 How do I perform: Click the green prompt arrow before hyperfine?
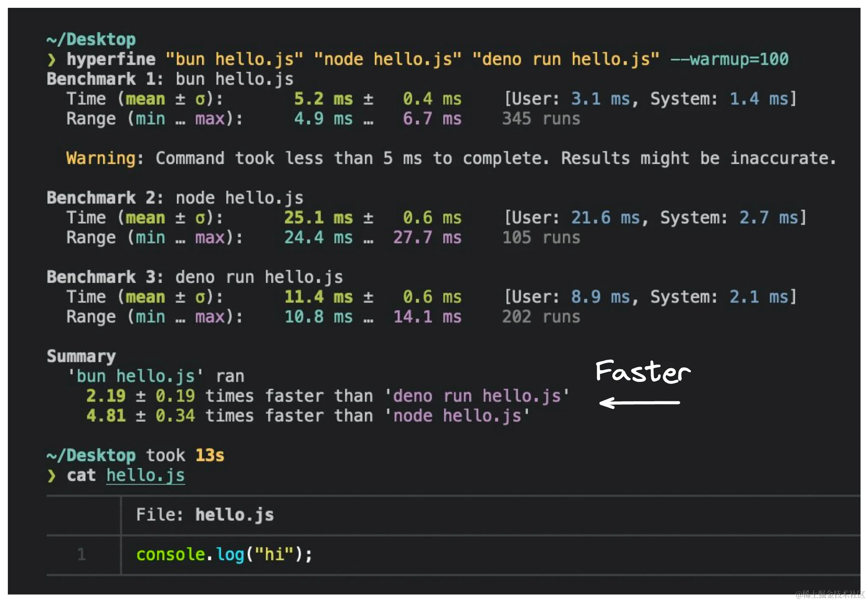[52, 60]
